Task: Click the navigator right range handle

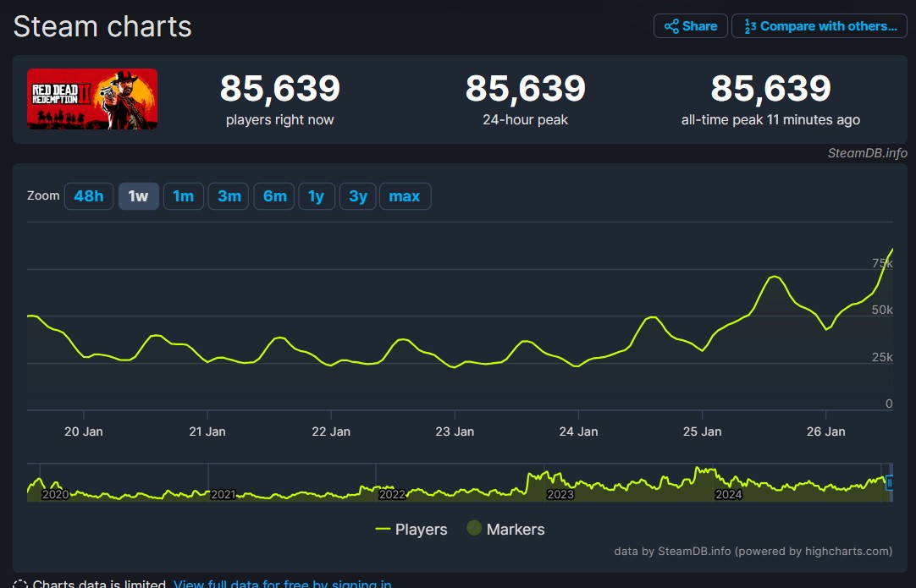Action: pos(889,483)
